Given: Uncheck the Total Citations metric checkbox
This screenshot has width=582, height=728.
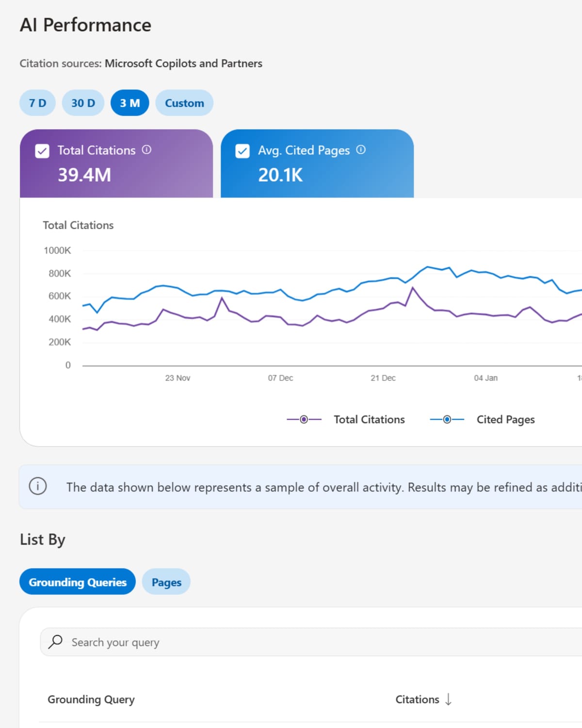Looking at the screenshot, I should (x=42, y=150).
